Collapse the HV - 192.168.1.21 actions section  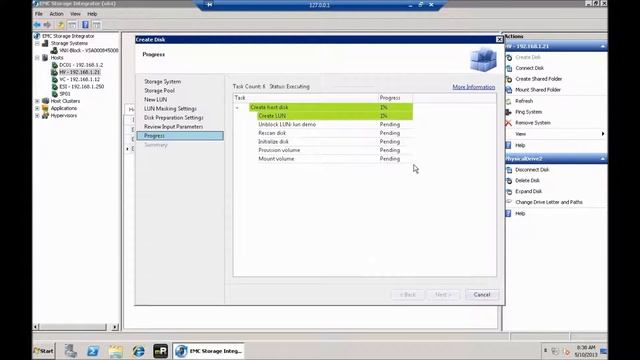pos(603,47)
